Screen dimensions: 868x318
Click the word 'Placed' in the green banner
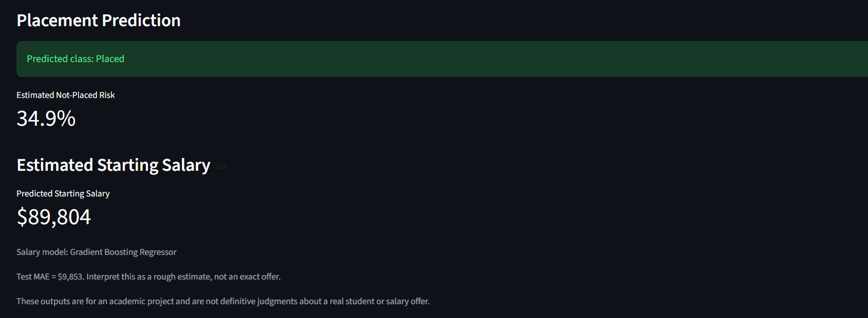(110, 59)
